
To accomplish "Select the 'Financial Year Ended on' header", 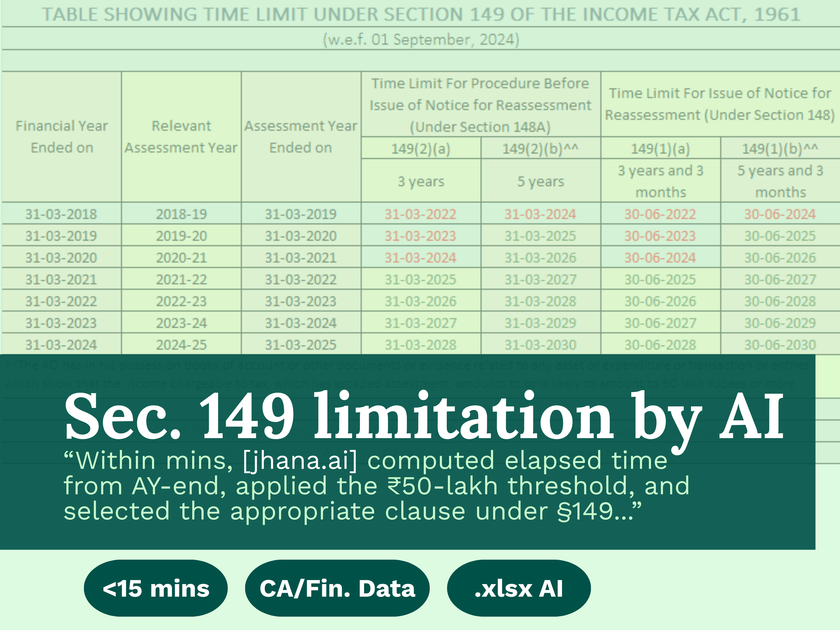I will click(x=61, y=137).
